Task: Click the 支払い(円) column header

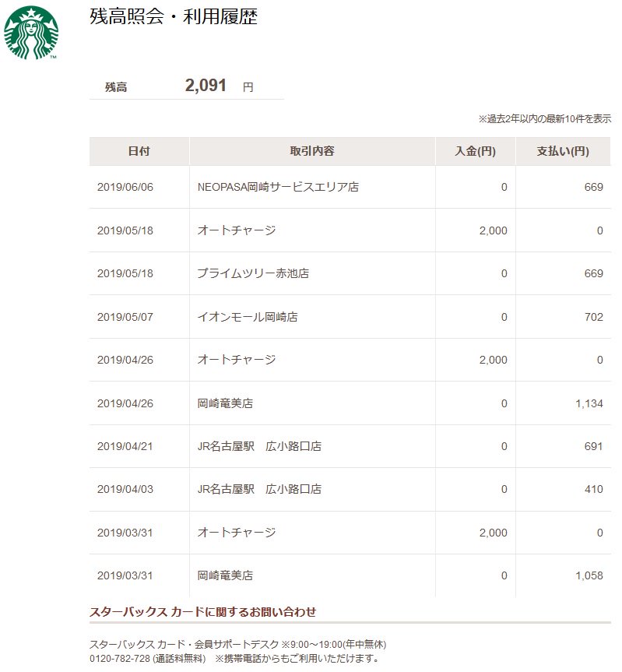Action: 563,151
